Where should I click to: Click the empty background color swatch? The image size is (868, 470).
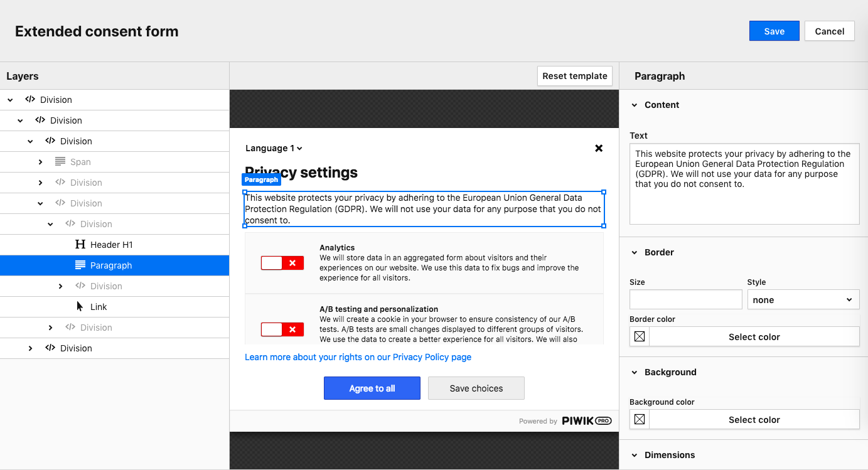tap(640, 419)
